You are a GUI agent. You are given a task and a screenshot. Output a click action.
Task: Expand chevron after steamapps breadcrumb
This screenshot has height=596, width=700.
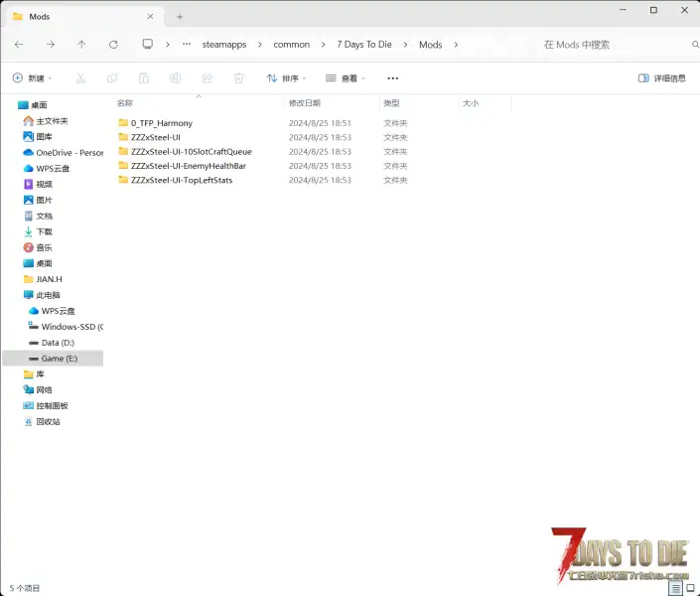click(260, 45)
